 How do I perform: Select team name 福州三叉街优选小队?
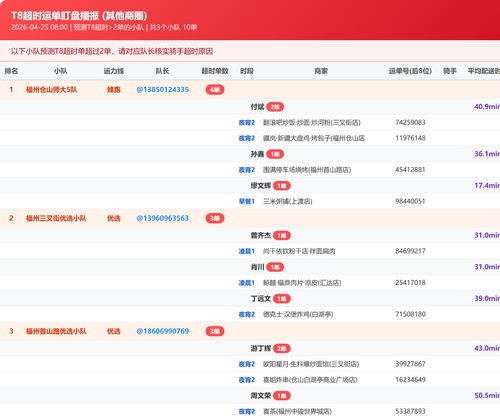pyautogui.click(x=56, y=218)
